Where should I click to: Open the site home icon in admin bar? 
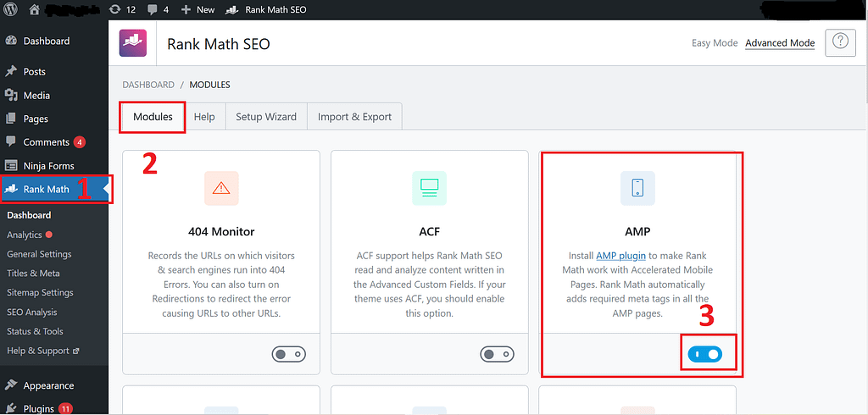[34, 9]
